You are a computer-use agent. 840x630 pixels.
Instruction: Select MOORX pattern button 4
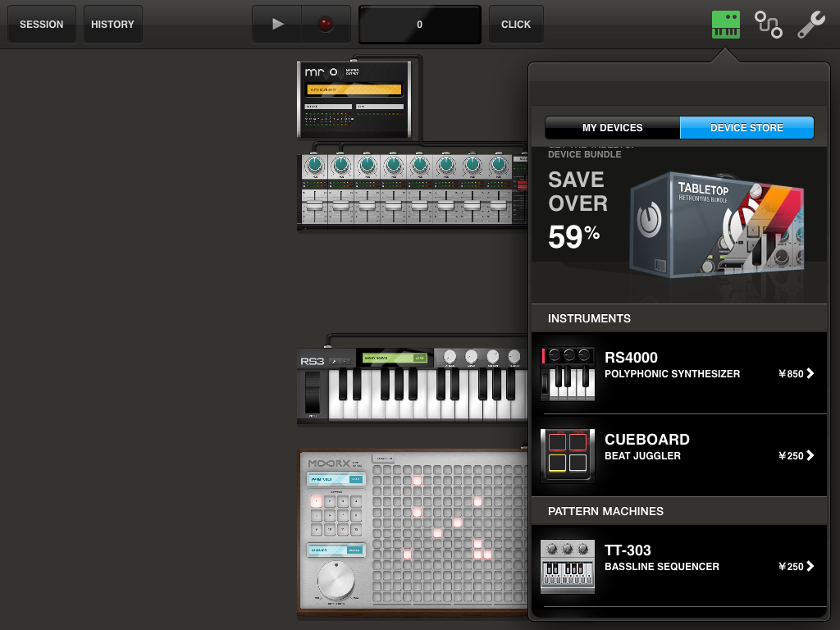click(356, 502)
